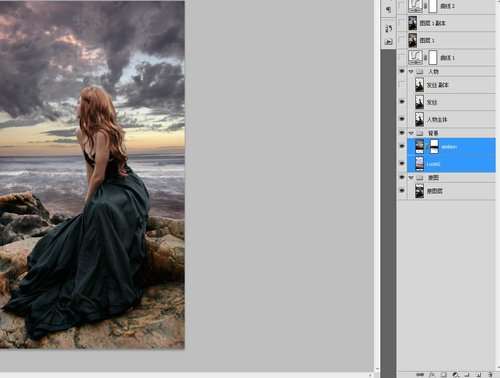Click the 人物 group folder icon
Viewport: 500px width, 378px height.
420,71
